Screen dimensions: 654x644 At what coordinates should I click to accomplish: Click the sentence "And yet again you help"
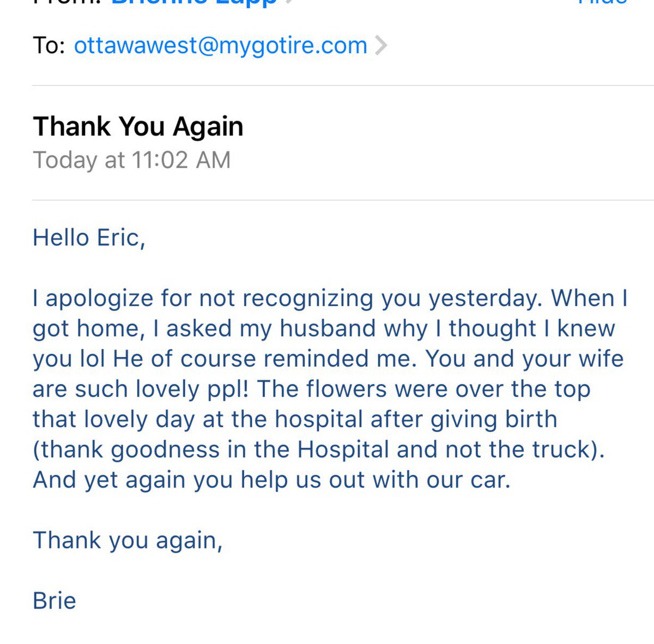[271, 481]
